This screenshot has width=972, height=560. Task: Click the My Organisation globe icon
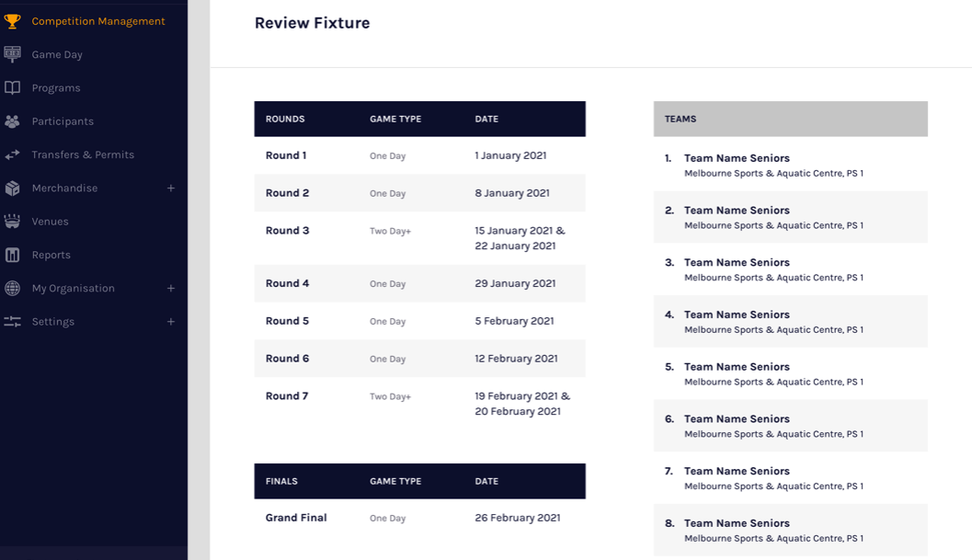coord(12,289)
